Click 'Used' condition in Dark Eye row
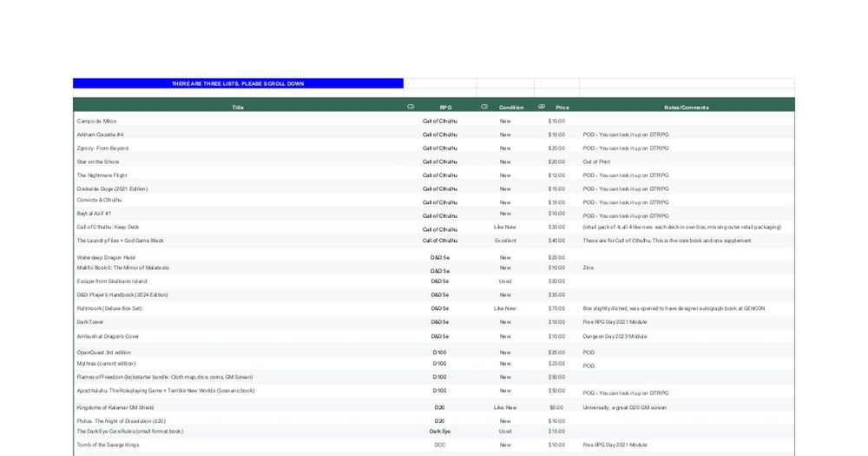 tap(505, 431)
